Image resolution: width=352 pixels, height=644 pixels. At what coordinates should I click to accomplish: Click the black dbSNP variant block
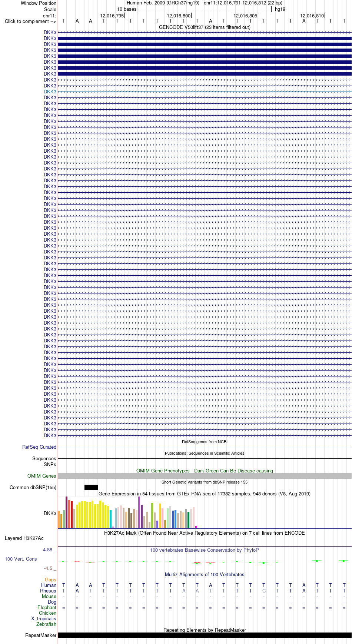91,487
